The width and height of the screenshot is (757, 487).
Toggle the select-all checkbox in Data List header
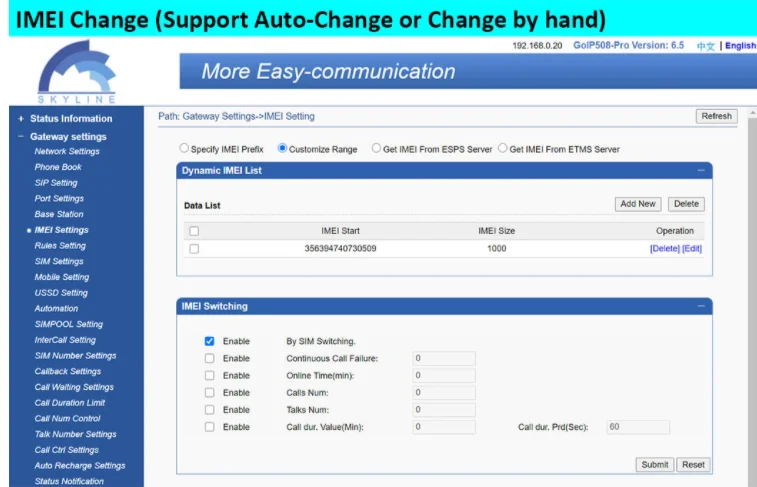[194, 231]
